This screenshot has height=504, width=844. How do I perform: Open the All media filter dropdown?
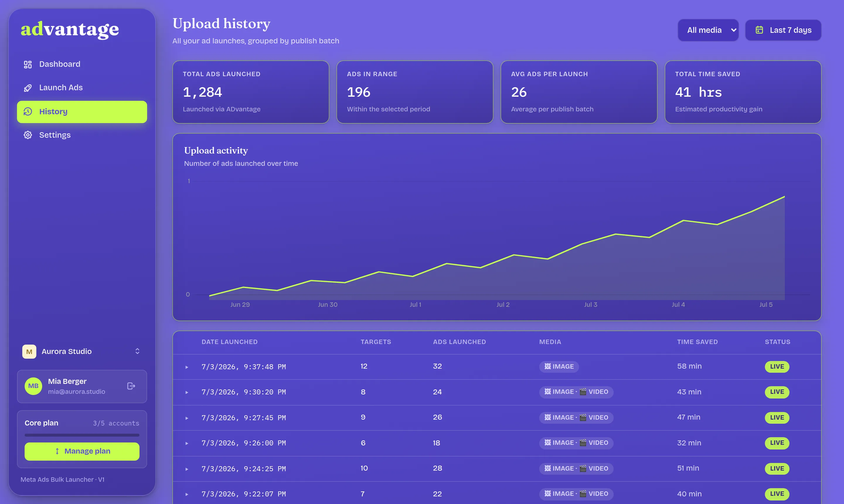click(x=708, y=30)
